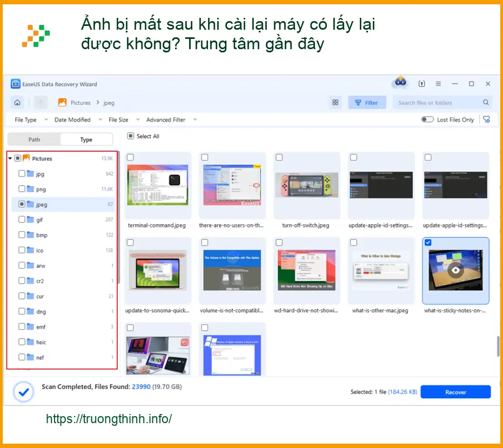This screenshot has height=448, width=503.
Task: Check the terminal-command.jpeg checkbox
Action: [x=130, y=157]
